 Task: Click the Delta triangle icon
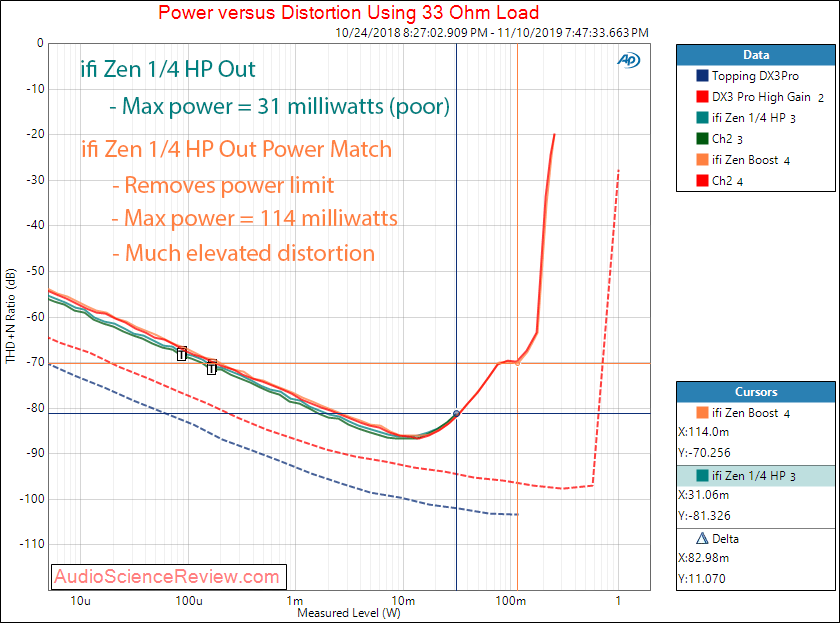click(x=702, y=538)
